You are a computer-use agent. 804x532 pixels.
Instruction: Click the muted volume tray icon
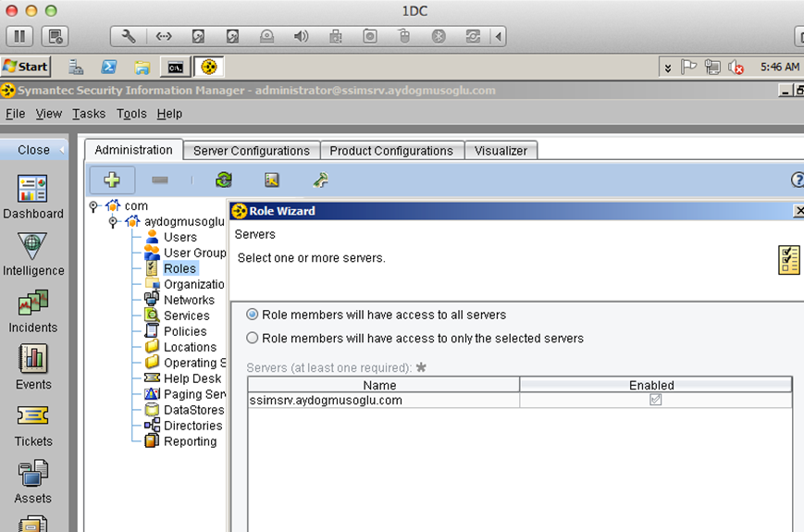pyautogui.click(x=736, y=68)
